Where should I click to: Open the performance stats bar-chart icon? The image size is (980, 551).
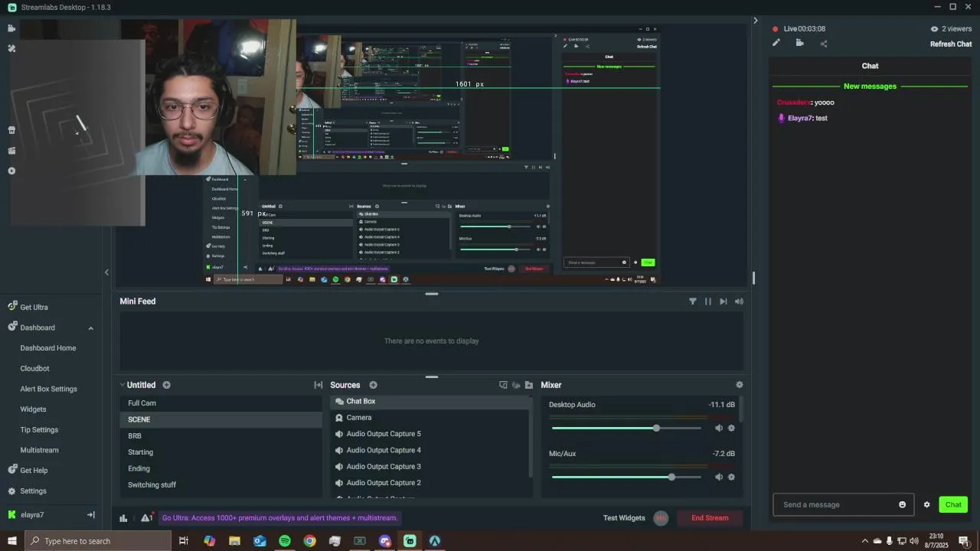[x=123, y=518]
